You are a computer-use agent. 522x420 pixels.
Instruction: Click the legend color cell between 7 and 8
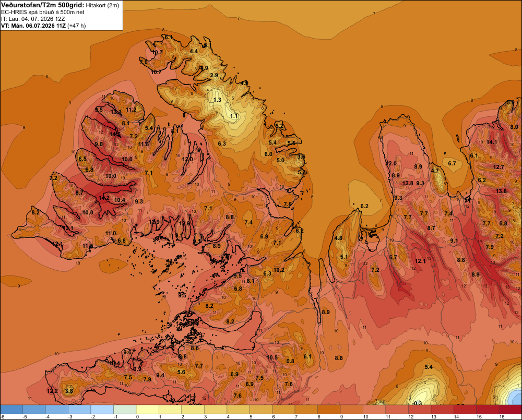click(306, 410)
